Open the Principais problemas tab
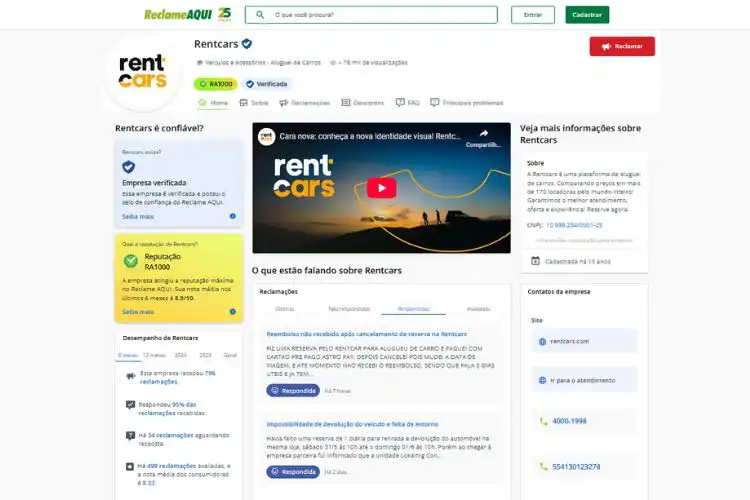Image resolution: width=750 pixels, height=500 pixels. point(466,103)
